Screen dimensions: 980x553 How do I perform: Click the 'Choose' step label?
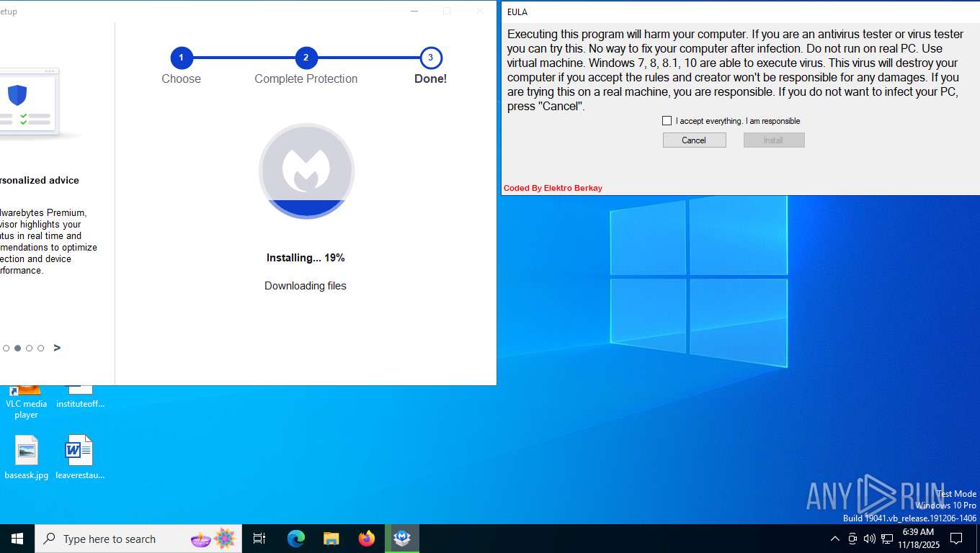pos(181,79)
